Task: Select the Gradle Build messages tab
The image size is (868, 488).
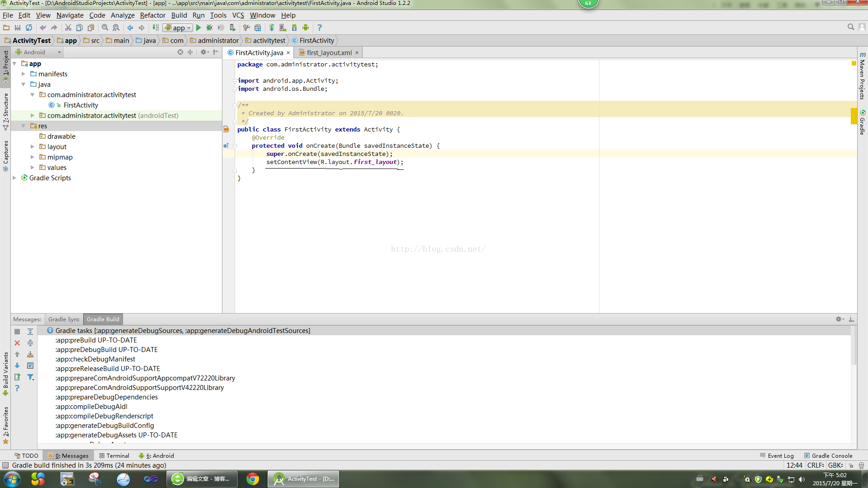Action: 103,319
